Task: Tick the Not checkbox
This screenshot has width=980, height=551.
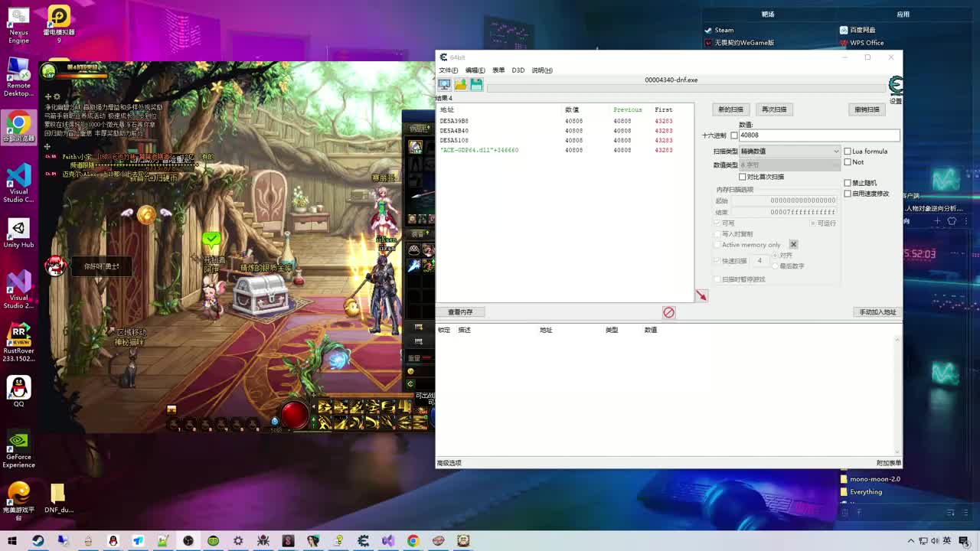Action: 848,162
